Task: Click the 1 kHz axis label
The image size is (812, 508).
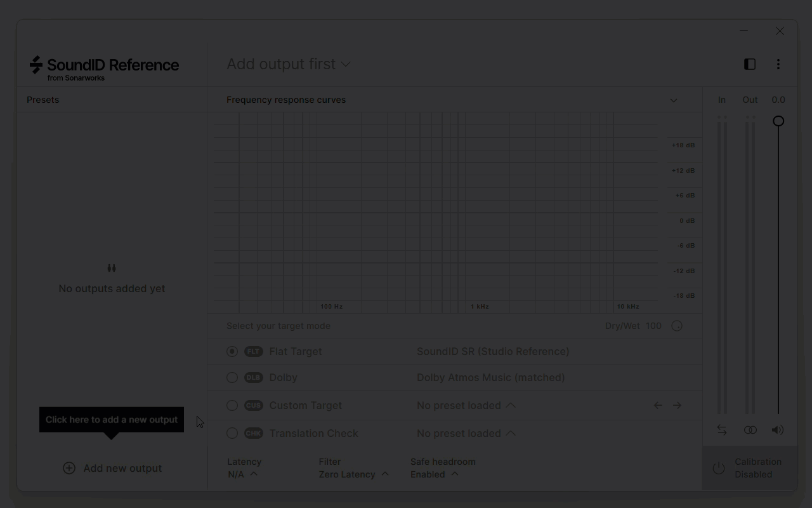Action: (480, 307)
